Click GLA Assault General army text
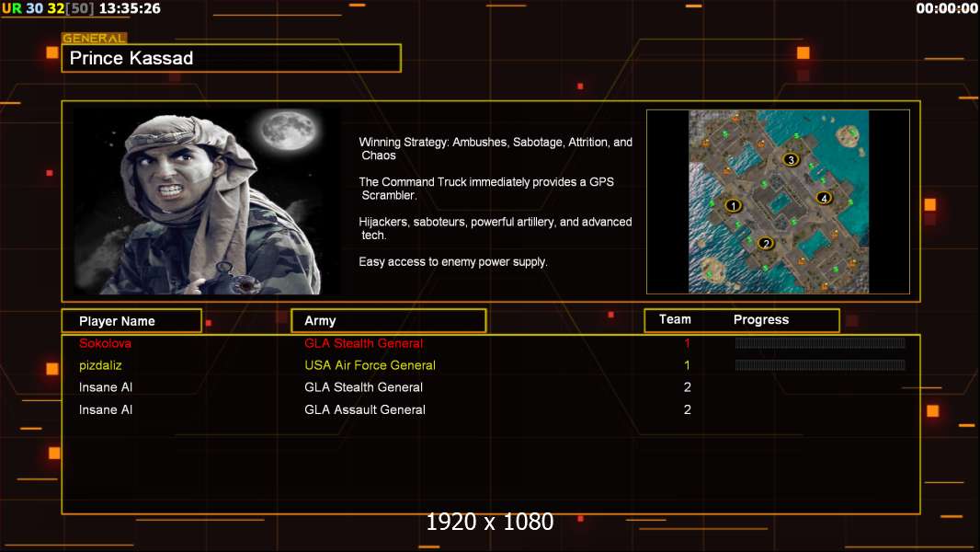980x552 pixels. point(365,410)
